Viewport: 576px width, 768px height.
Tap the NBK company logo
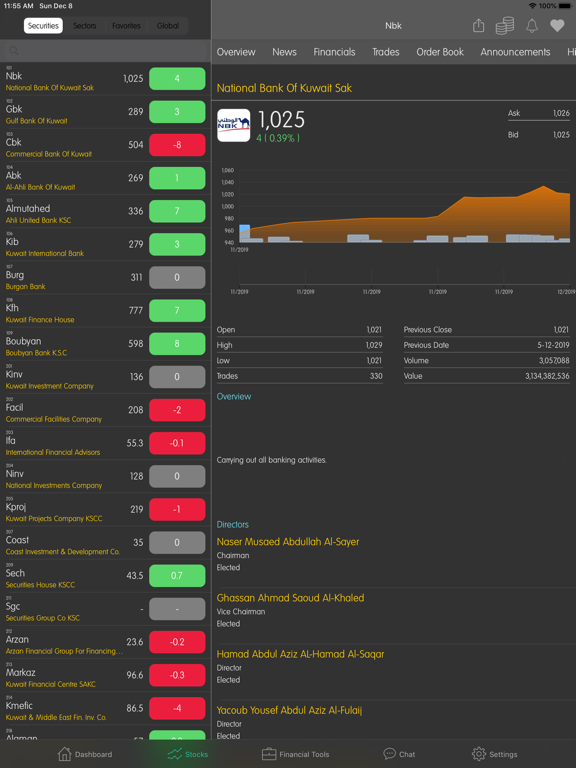[234, 125]
